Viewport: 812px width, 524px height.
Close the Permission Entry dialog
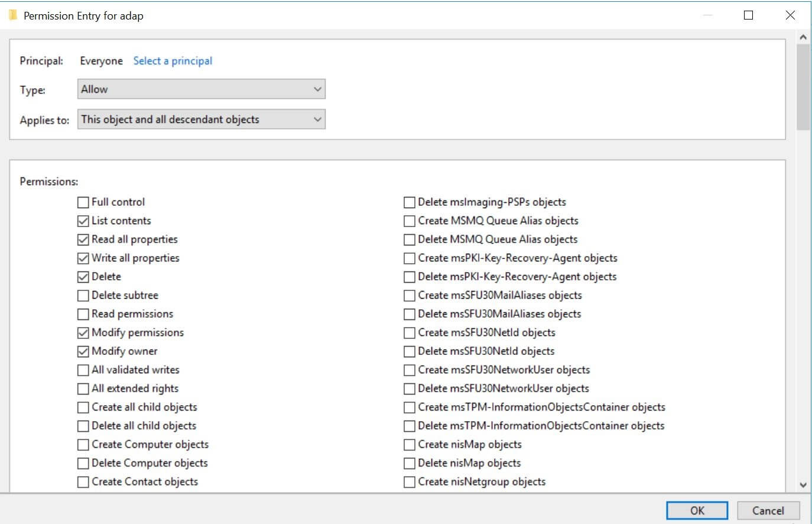(790, 15)
